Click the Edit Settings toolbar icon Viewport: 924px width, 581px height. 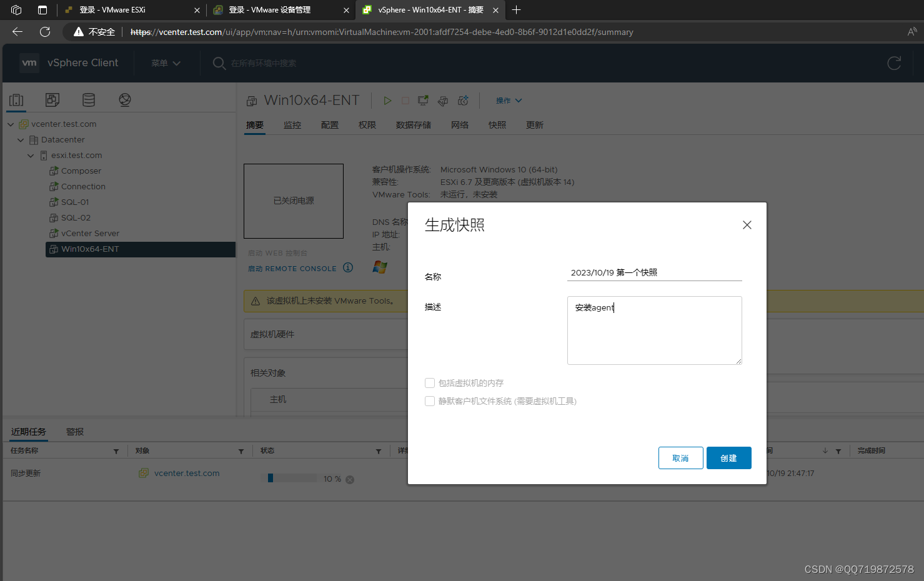click(x=443, y=101)
